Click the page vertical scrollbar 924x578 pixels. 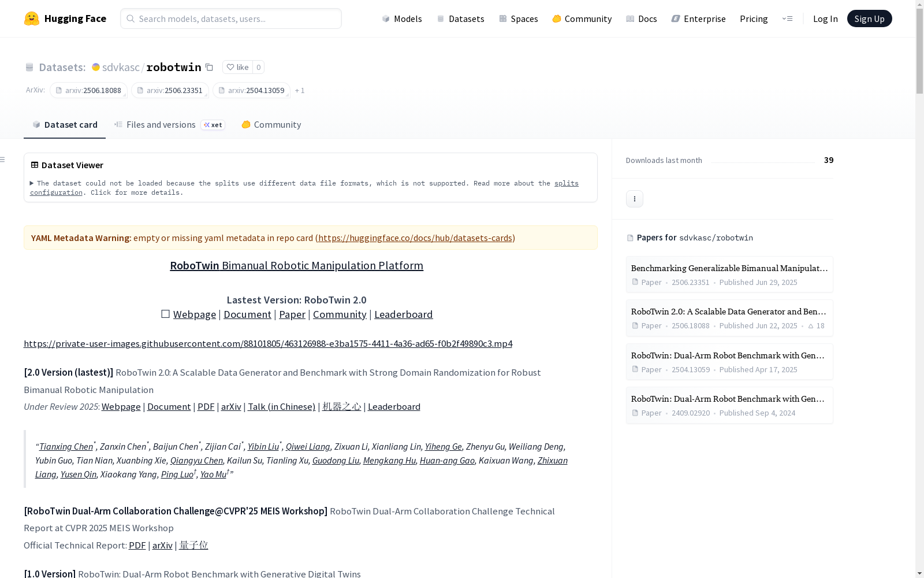[x=919, y=52]
